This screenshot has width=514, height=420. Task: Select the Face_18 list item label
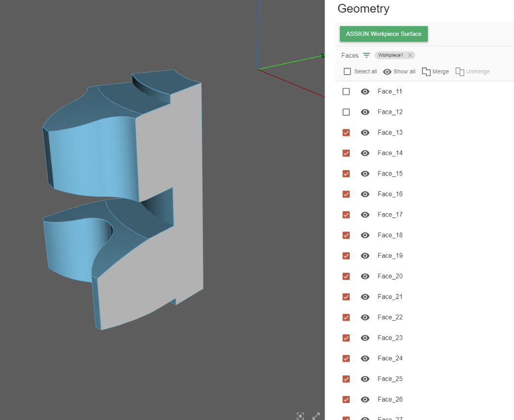[x=390, y=235]
